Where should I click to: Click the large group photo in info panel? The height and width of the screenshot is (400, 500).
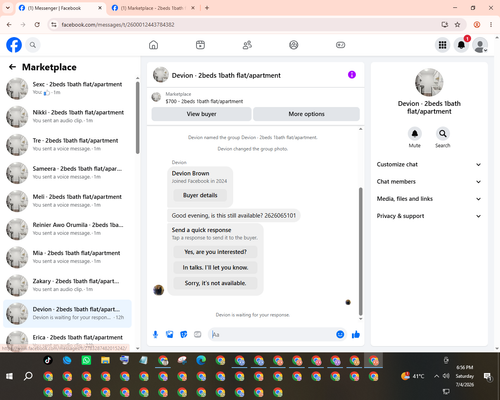(429, 83)
